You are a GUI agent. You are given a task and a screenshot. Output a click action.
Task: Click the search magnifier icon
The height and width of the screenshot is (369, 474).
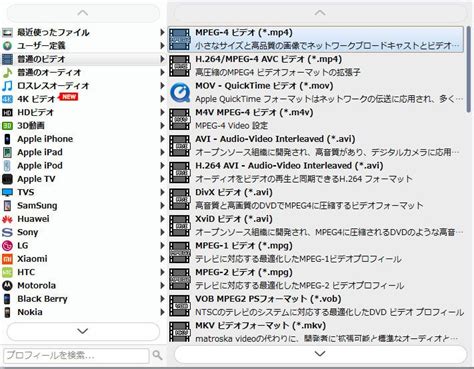[157, 355]
